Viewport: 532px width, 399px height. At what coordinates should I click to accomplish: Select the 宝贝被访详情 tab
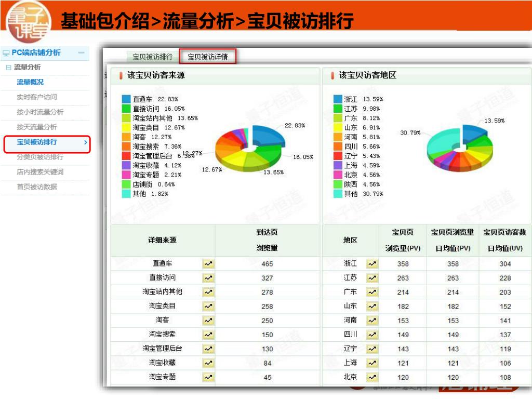(x=208, y=57)
